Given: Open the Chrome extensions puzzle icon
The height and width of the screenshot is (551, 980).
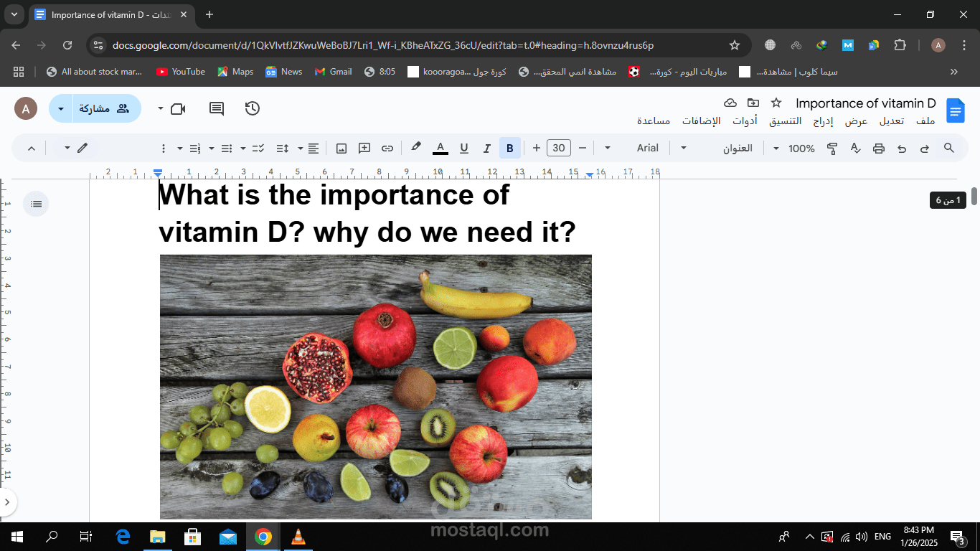Looking at the screenshot, I should point(900,45).
